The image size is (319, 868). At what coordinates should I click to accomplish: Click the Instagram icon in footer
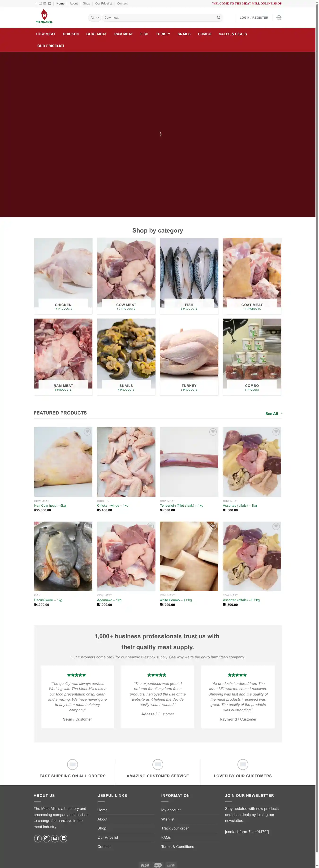click(47, 838)
